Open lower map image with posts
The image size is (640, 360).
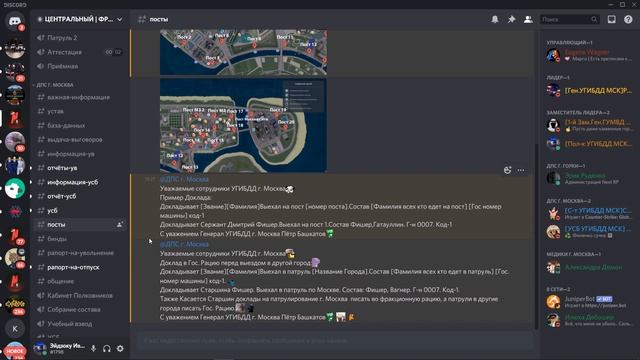click(243, 125)
